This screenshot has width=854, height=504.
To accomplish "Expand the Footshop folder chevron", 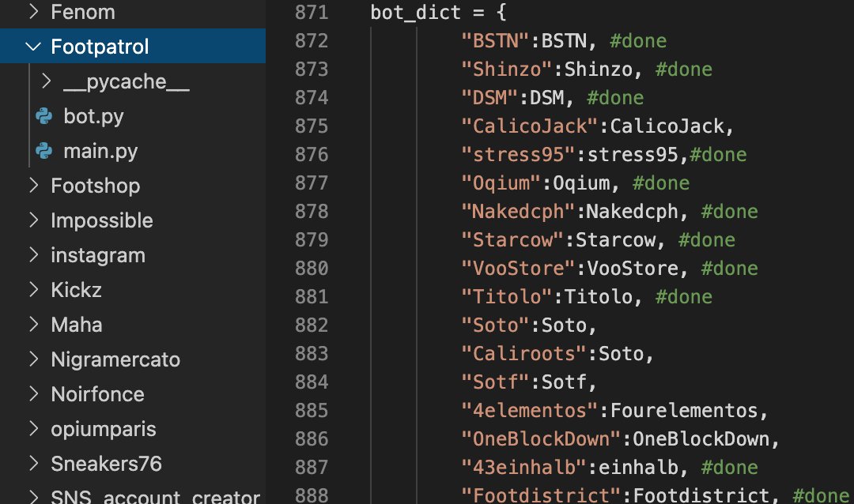I will pyautogui.click(x=34, y=185).
